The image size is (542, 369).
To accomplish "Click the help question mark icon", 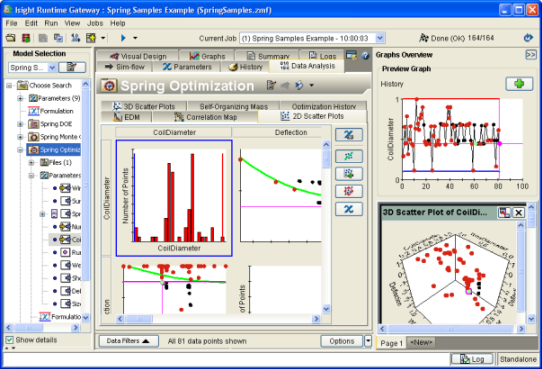I will (x=365, y=56).
